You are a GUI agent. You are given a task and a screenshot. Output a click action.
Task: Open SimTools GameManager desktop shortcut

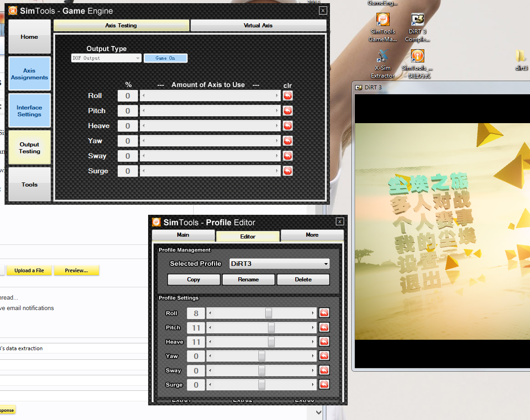383,28
